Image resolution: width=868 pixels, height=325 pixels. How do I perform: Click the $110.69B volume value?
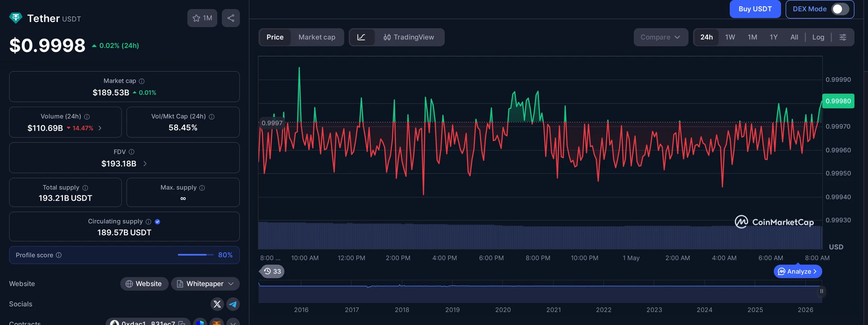tap(45, 128)
